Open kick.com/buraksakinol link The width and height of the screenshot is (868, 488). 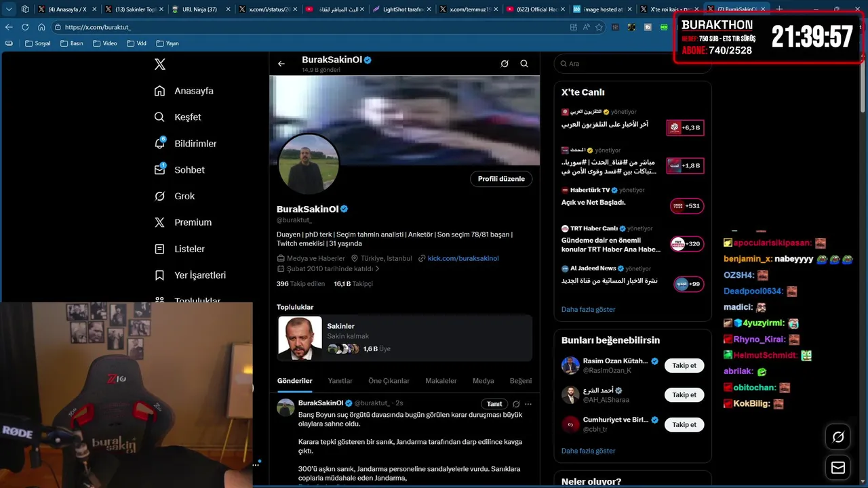click(x=463, y=258)
